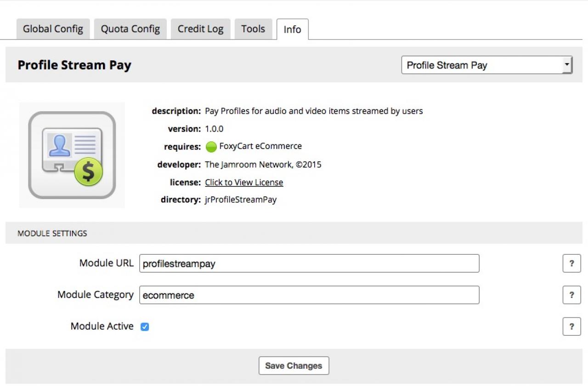This screenshot has height=390, width=588.
Task: Click the Info tab
Action: [x=292, y=29]
